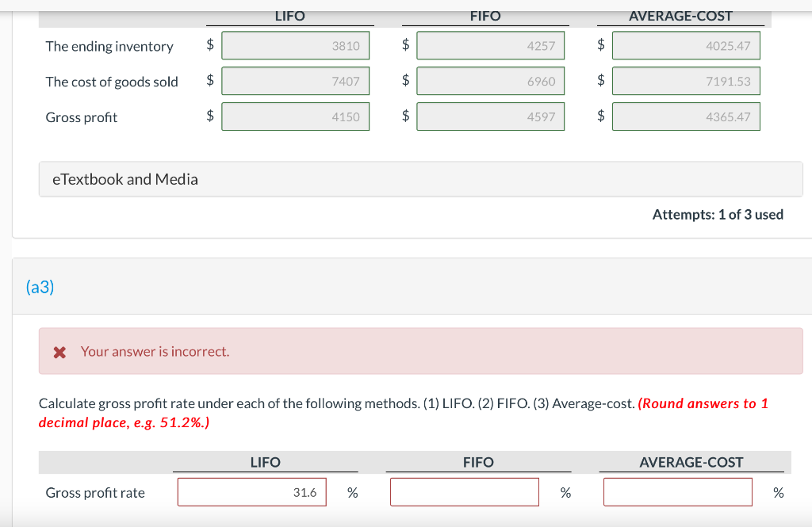Click the dollar sign beside FIFO ending inventory

[405, 45]
